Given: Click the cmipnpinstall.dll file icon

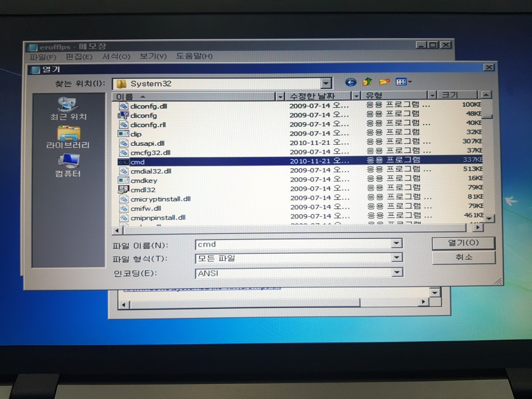Looking at the screenshot, I should 123,217.
